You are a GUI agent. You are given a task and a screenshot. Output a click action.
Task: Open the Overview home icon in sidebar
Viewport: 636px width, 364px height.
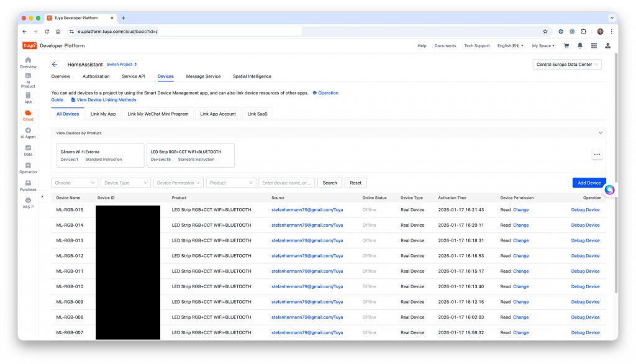28,61
